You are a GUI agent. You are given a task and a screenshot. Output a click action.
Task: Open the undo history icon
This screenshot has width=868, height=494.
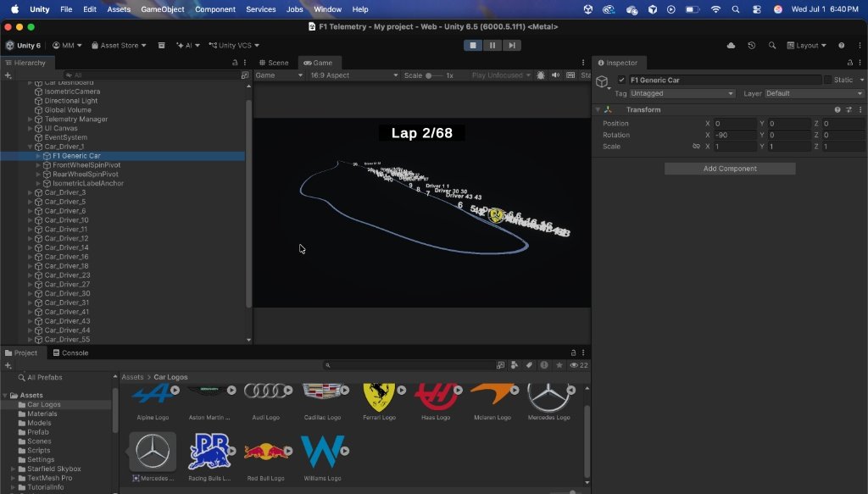[751, 46]
